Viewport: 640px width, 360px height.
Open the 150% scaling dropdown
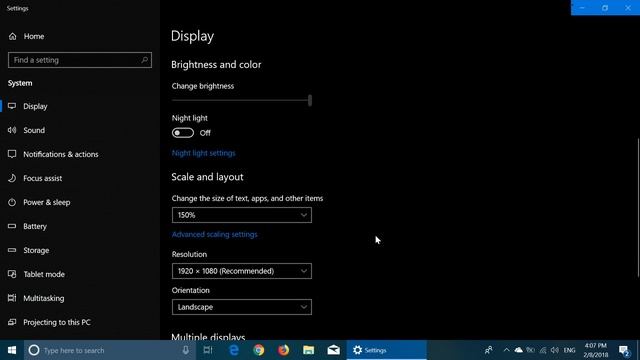pyautogui.click(x=242, y=215)
